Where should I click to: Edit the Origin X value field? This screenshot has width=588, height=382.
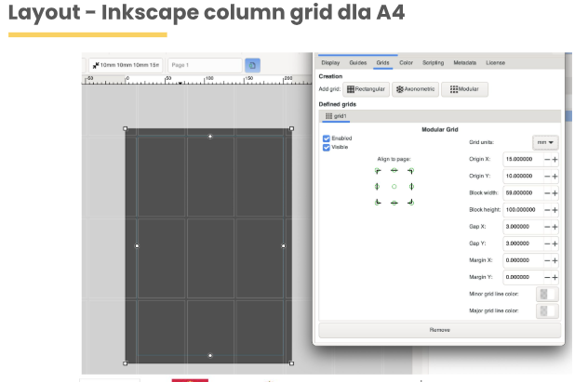point(523,160)
